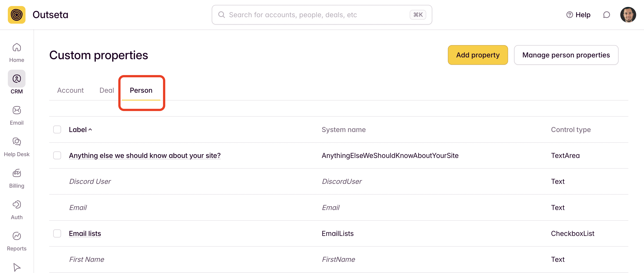The width and height of the screenshot is (644, 273).
Task: Sort by Label column arrow
Action: click(90, 129)
